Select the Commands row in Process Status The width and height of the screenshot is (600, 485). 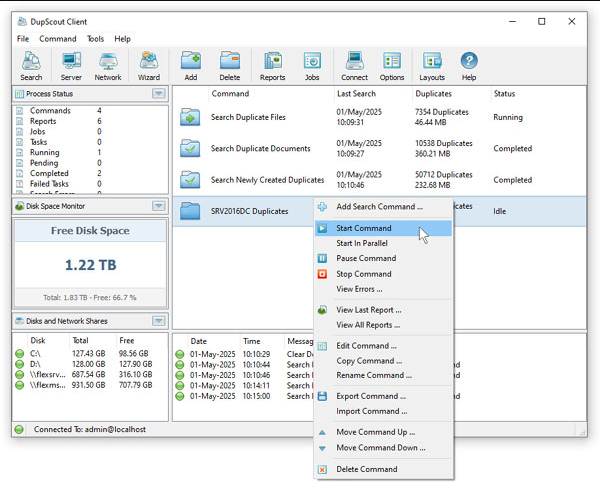pos(90,111)
